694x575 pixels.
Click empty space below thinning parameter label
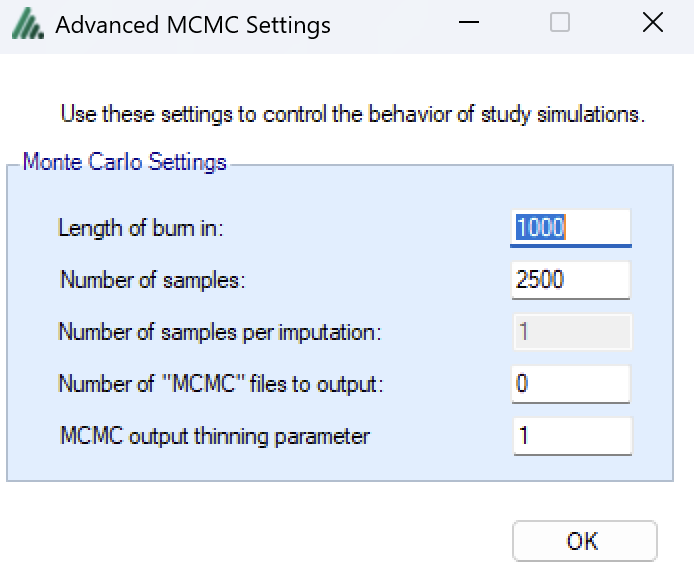click(x=215, y=465)
